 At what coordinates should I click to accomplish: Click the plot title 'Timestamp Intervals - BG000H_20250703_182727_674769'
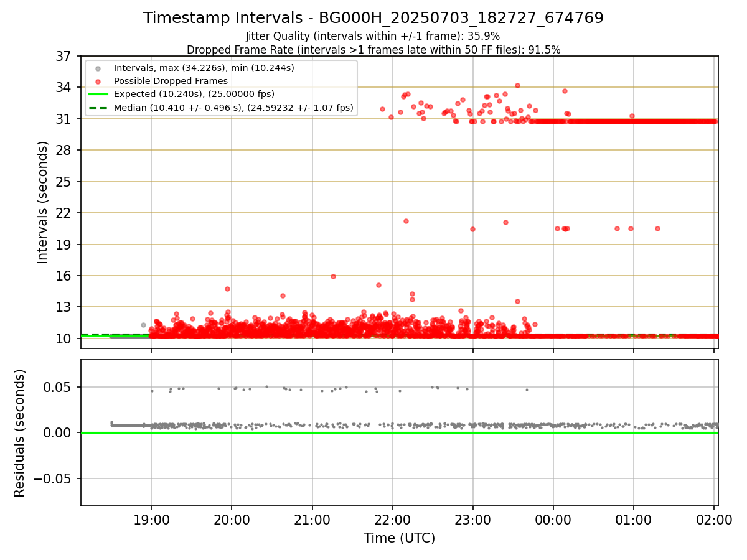(x=374, y=18)
